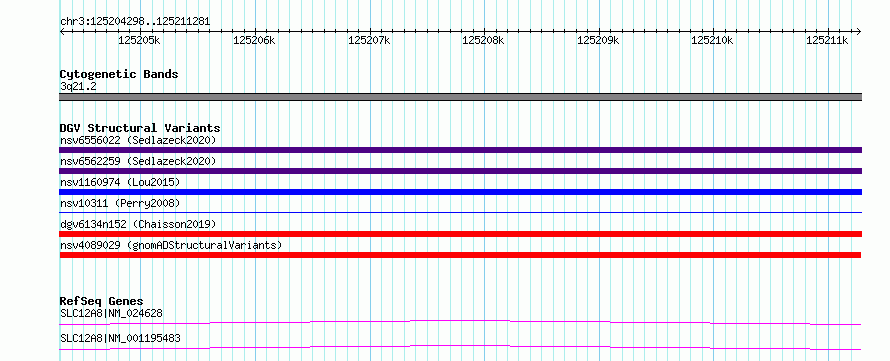Click the ruler's left arrowhead

tap(62, 31)
